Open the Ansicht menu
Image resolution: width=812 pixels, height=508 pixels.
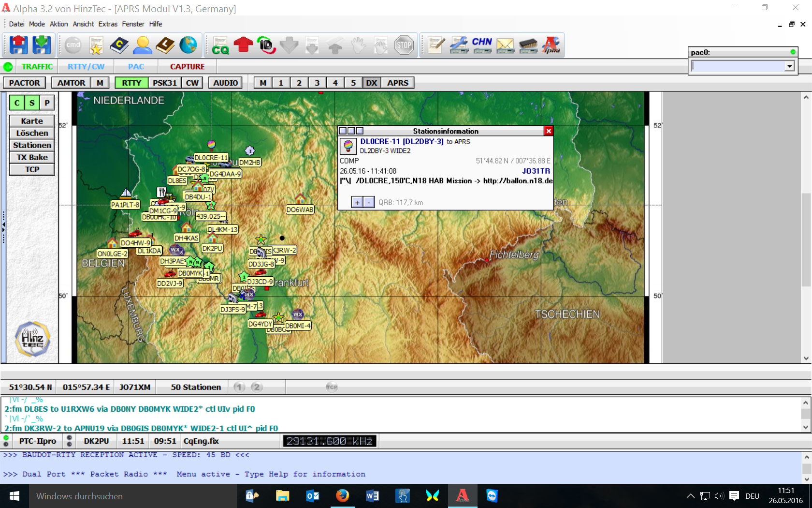[x=84, y=24]
